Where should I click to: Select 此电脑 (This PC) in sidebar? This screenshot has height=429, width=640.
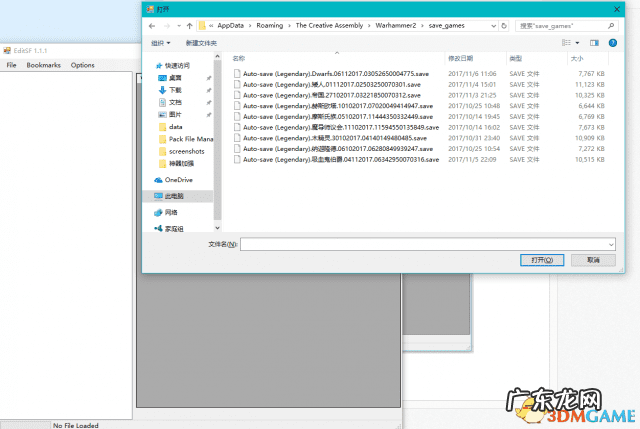(x=179, y=196)
